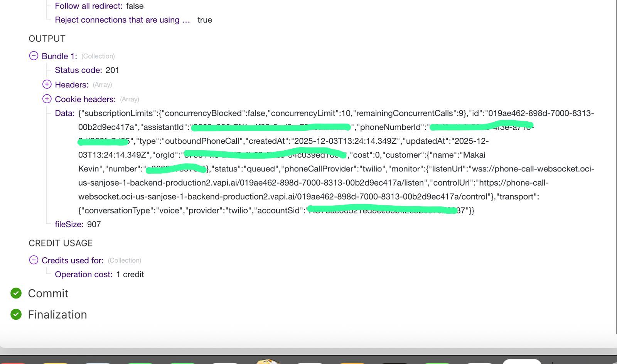Click the OUTPUT section heading
The width and height of the screenshot is (617, 364).
(x=47, y=39)
